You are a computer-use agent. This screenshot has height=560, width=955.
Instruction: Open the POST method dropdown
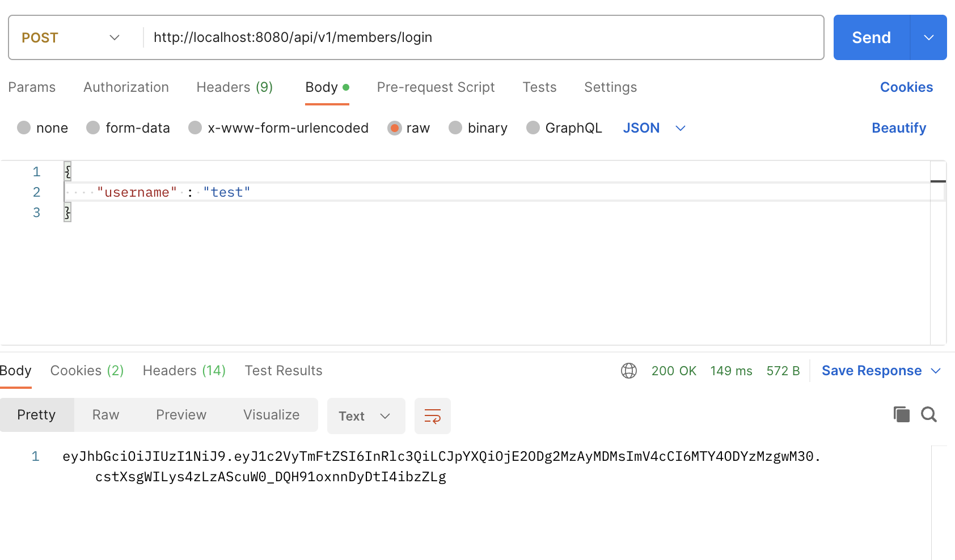click(x=71, y=37)
